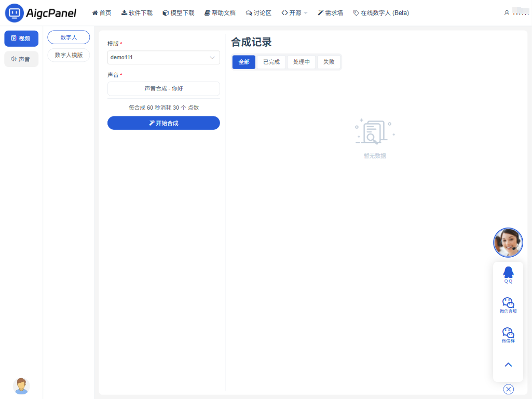Select the 声音 sidebar section
The image size is (532, 399).
21,59
